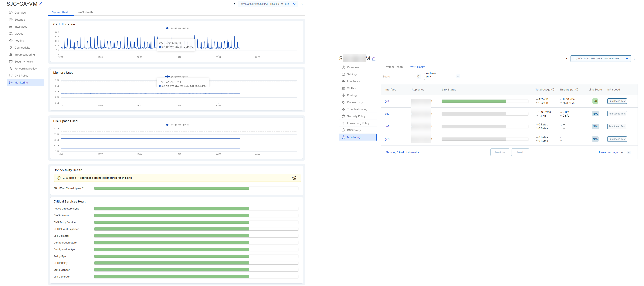Open Overview in the left sidebar

[x=25, y=13]
